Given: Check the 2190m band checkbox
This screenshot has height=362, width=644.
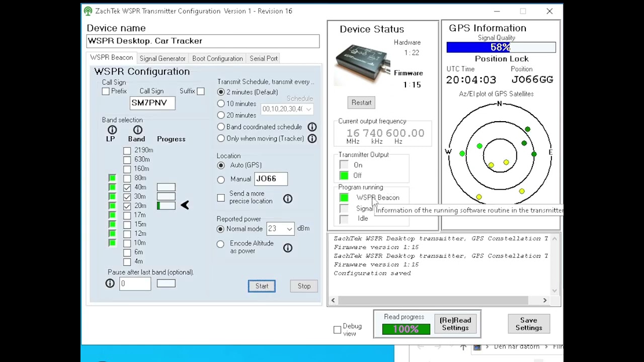Looking at the screenshot, I should pos(127,150).
